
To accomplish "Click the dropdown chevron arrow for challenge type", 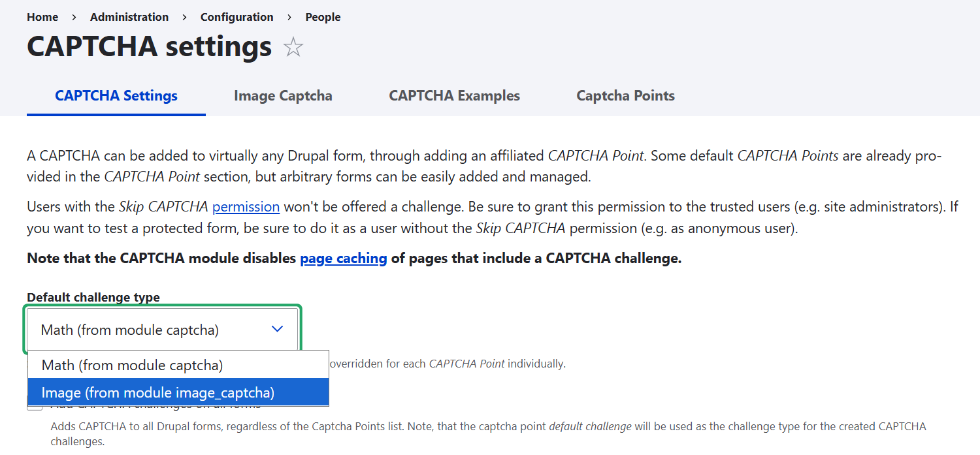I will tap(277, 329).
